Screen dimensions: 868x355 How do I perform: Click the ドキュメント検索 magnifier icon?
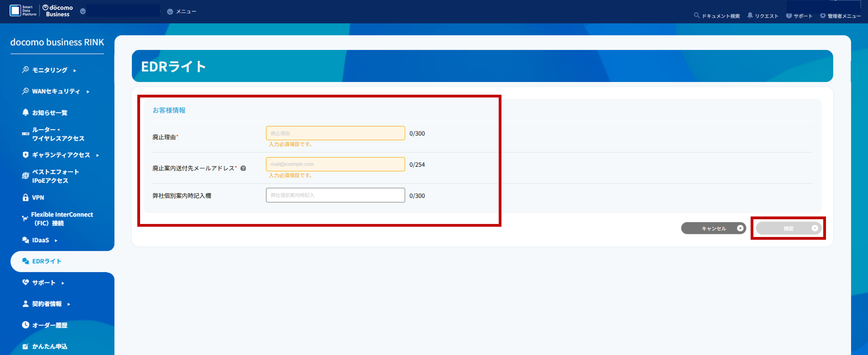(x=697, y=16)
